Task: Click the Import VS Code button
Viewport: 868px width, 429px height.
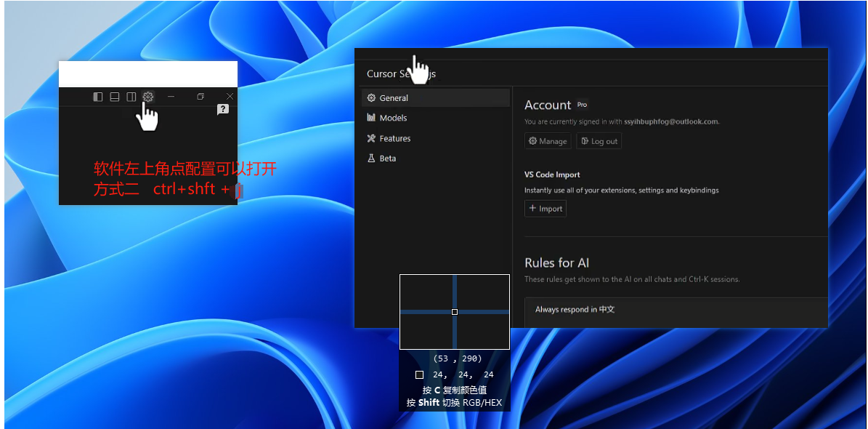Action: [x=545, y=209]
